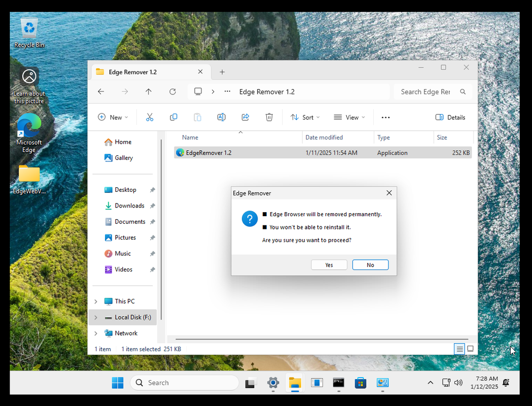The height and width of the screenshot is (406, 532).
Task: Click Learn about this picture icon
Action: (29, 86)
